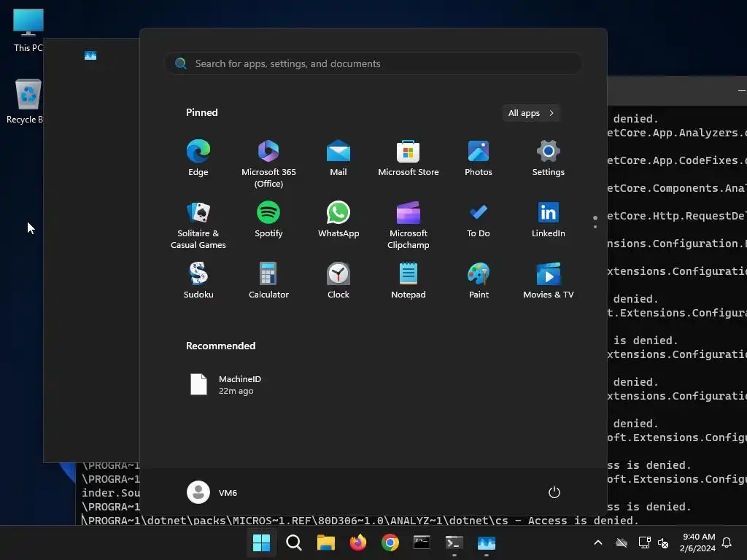This screenshot has width=747, height=560.
Task: Open notifications bell
Action: point(727,542)
